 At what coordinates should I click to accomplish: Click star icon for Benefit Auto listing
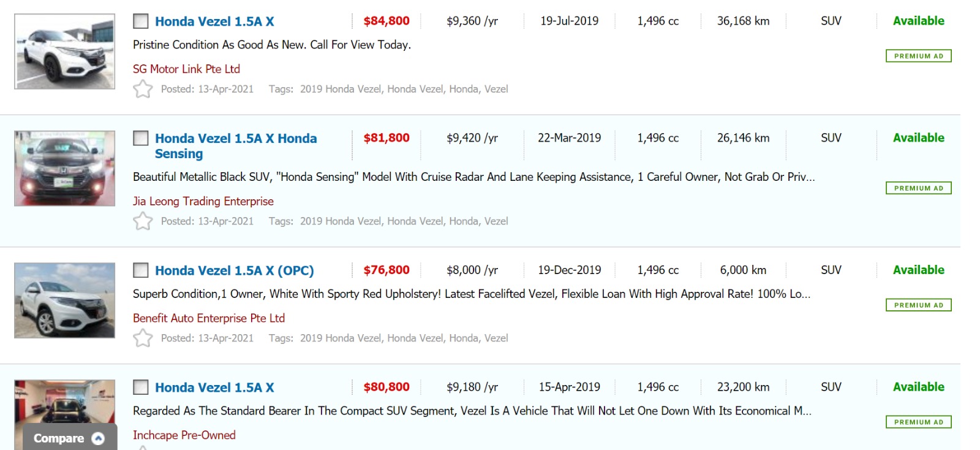click(143, 338)
